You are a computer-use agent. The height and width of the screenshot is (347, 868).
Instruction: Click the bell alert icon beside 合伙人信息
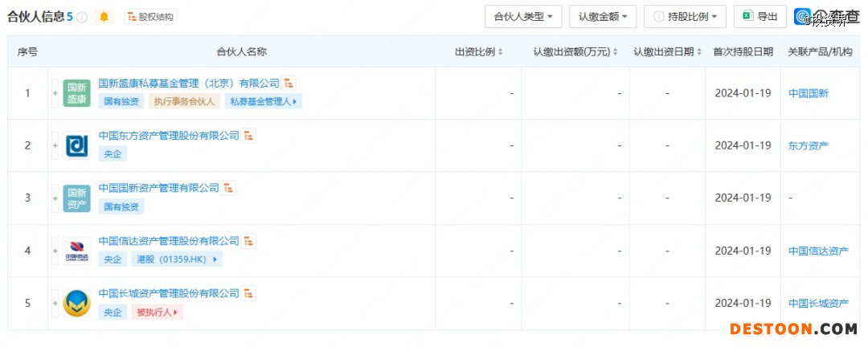click(104, 17)
